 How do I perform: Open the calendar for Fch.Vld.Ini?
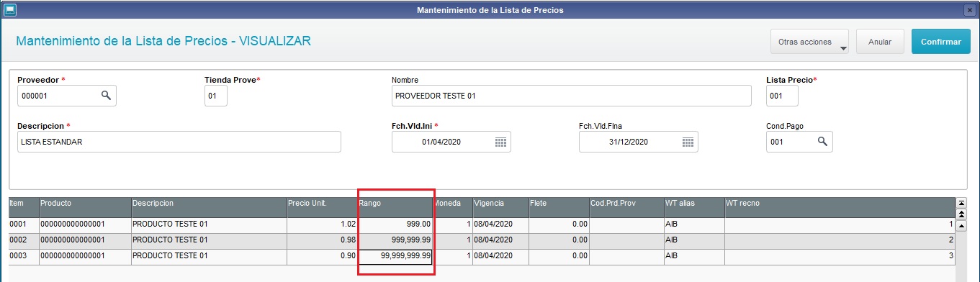[x=501, y=142]
